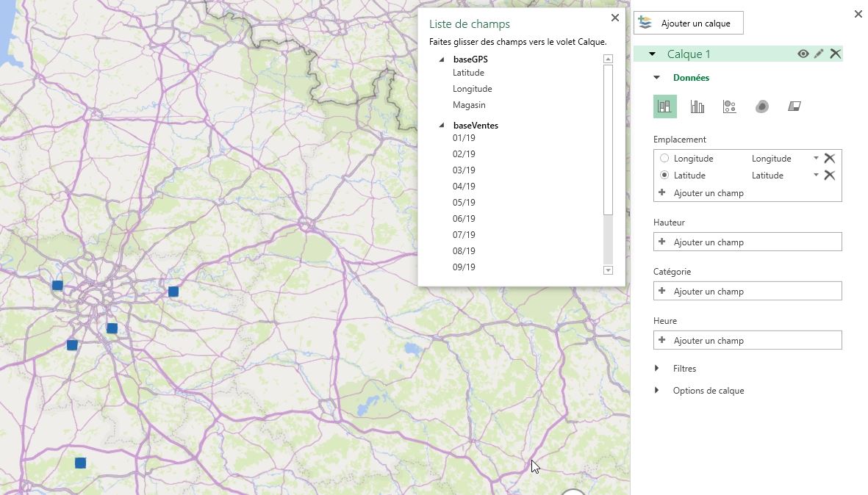Select the 06/19 field
This screenshot has height=495, width=868.
point(464,218)
